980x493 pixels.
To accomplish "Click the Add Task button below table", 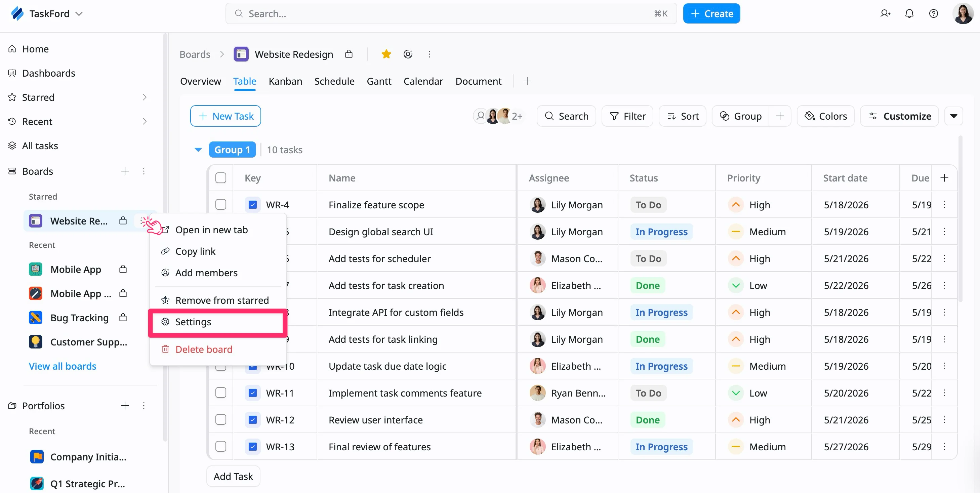I will (x=233, y=476).
